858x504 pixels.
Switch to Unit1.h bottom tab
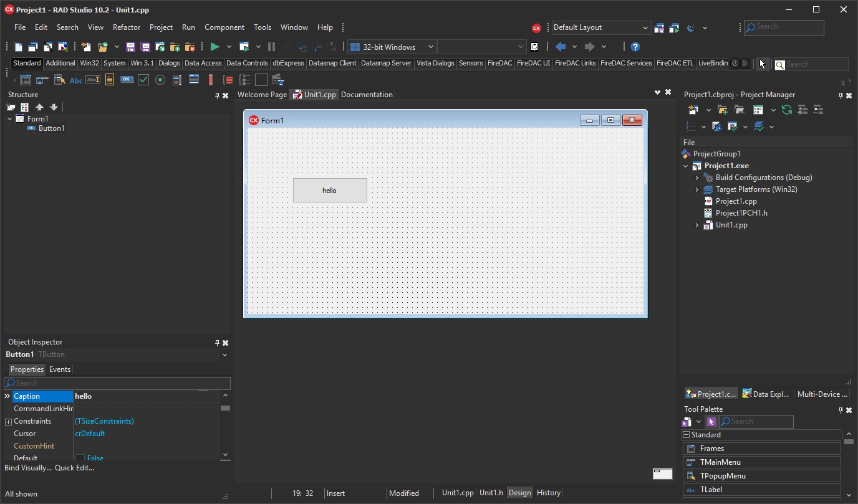[491, 493]
